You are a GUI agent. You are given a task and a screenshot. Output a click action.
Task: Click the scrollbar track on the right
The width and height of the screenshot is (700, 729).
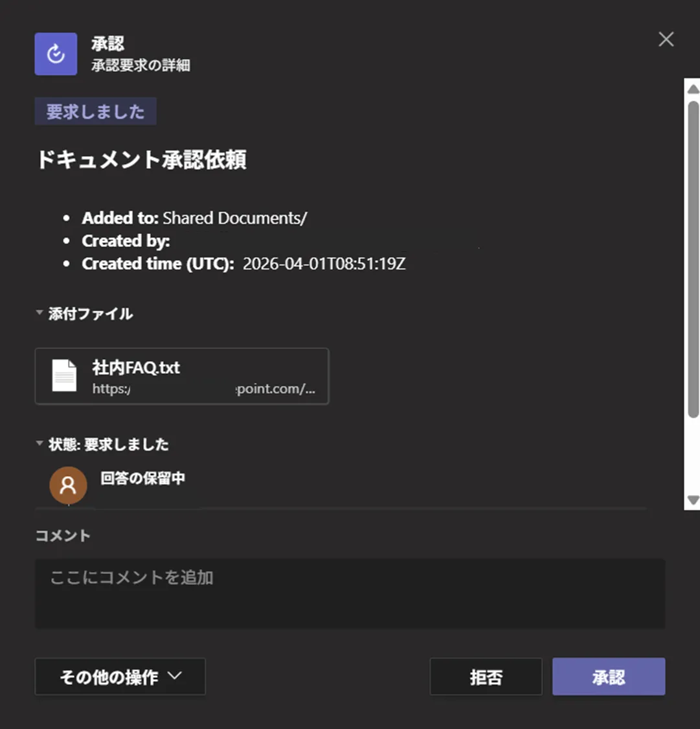[x=693, y=292]
